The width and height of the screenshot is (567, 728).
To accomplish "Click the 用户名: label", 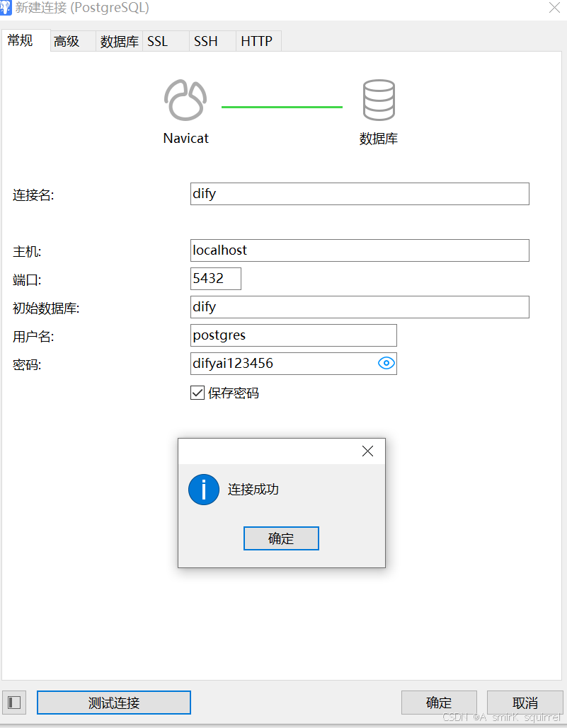I will [33, 337].
